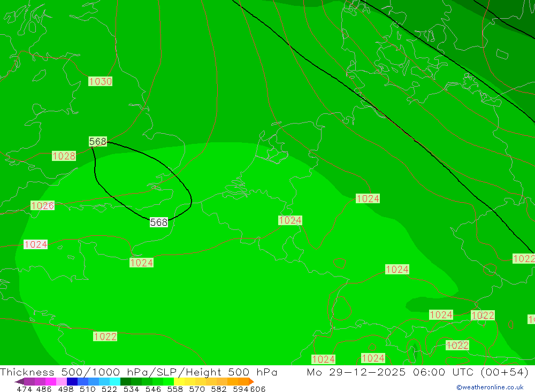The image size is (535, 392).
Task: Click the 1024 label with white background
Action: (35, 244)
